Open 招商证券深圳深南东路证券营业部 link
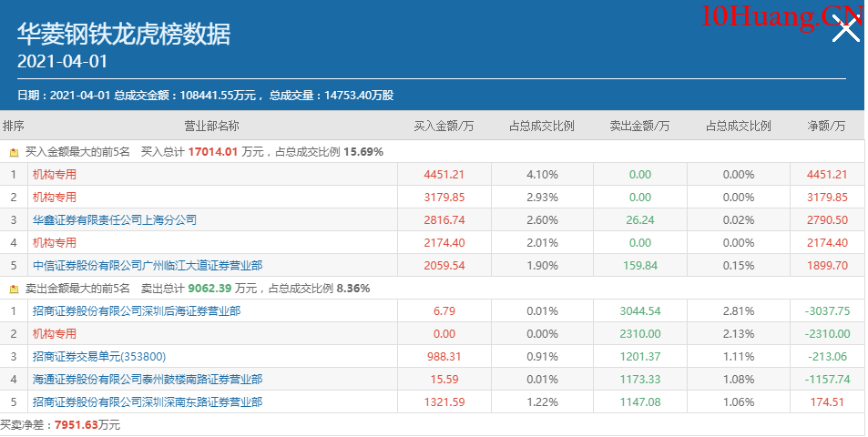The height and width of the screenshot is (437, 868). tap(148, 402)
